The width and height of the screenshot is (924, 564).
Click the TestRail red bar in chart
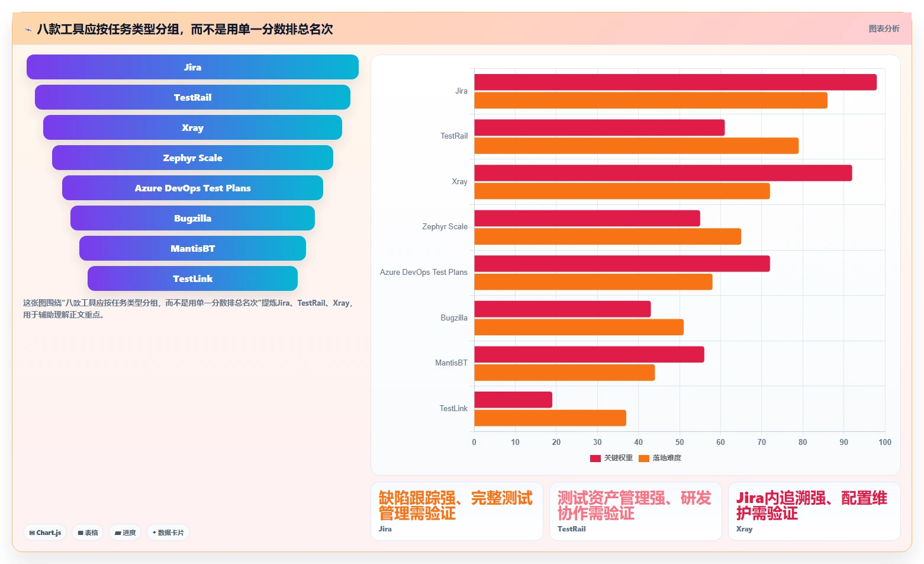[599, 127]
